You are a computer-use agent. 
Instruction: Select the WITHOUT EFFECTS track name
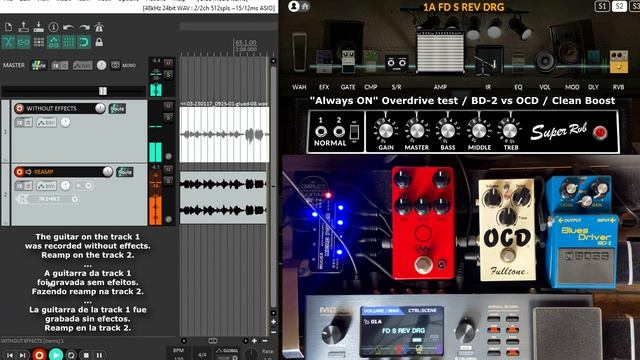pos(51,109)
